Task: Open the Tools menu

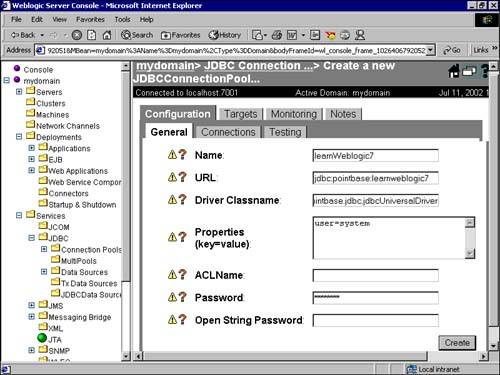Action: pos(122,19)
